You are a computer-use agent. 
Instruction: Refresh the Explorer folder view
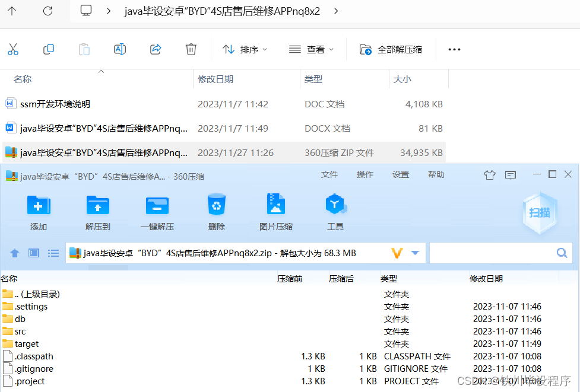(47, 11)
